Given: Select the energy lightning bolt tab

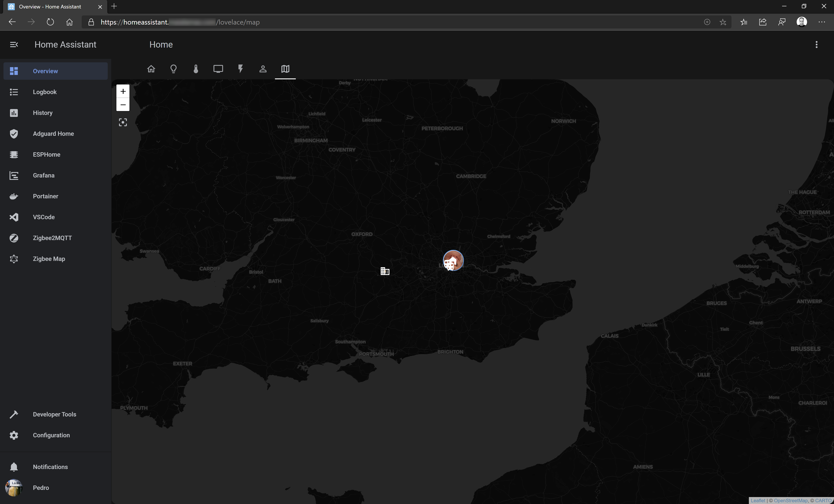Looking at the screenshot, I should (x=240, y=69).
